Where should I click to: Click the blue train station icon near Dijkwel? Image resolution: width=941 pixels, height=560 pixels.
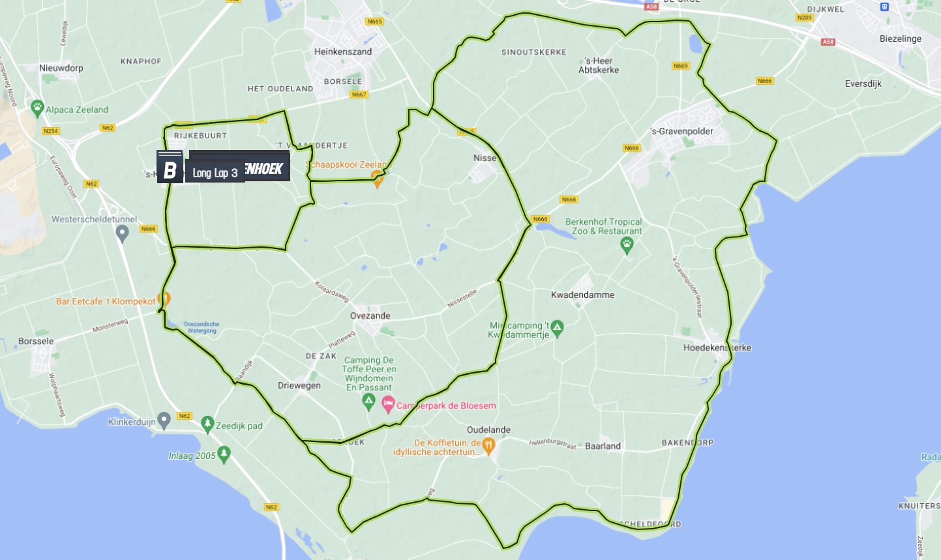tap(884, 7)
